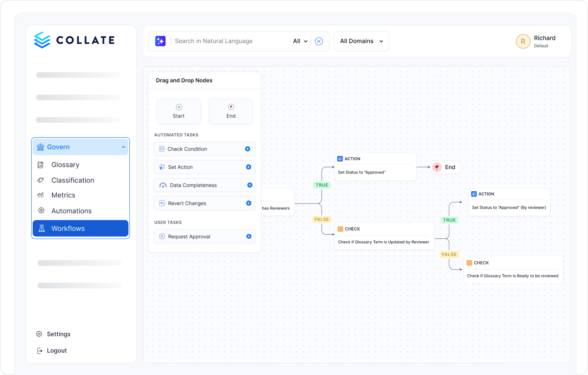
Task: Click the Request Approval task row
Action: coord(205,237)
